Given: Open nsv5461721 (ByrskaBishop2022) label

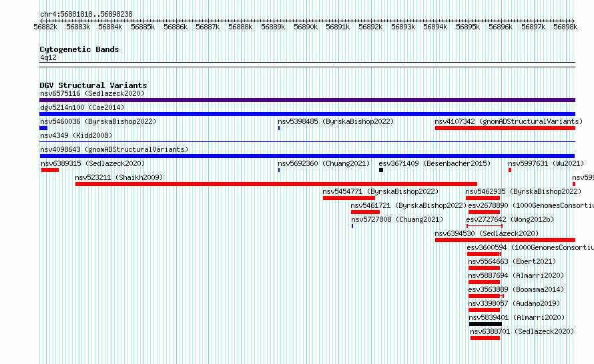Looking at the screenshot, I should 408,205.
